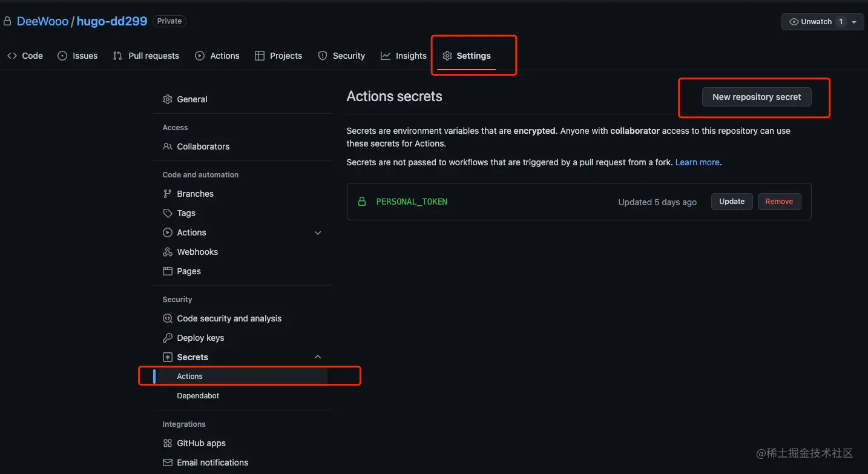Click the GitHub apps grid icon
868x474 pixels.
pos(168,443)
